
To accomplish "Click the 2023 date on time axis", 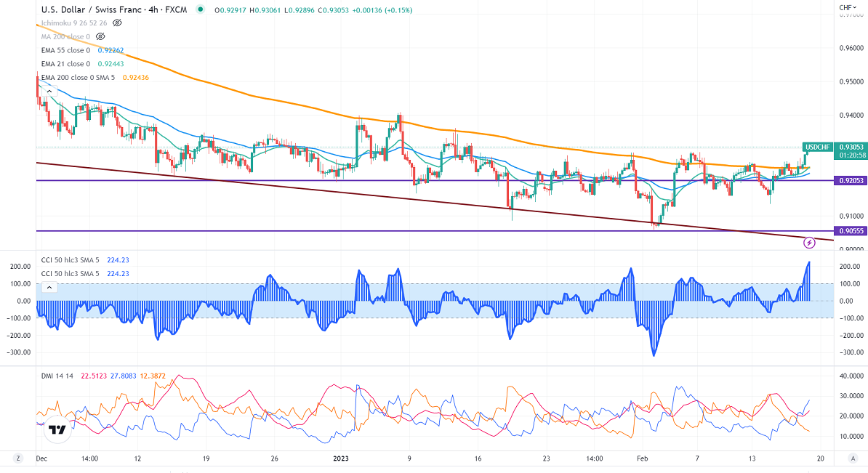I will click(x=342, y=459).
